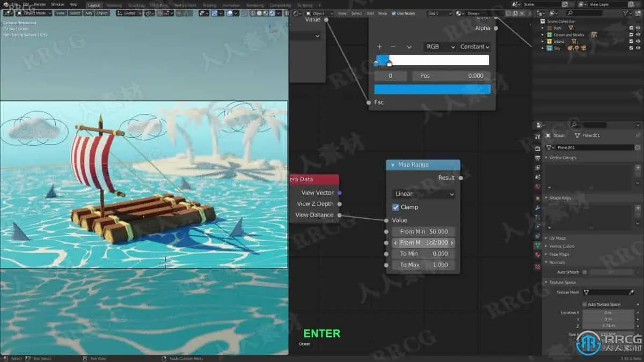Hide the Raft collection with its eye icon
This screenshot has height=362, width=644.
tap(638, 28)
